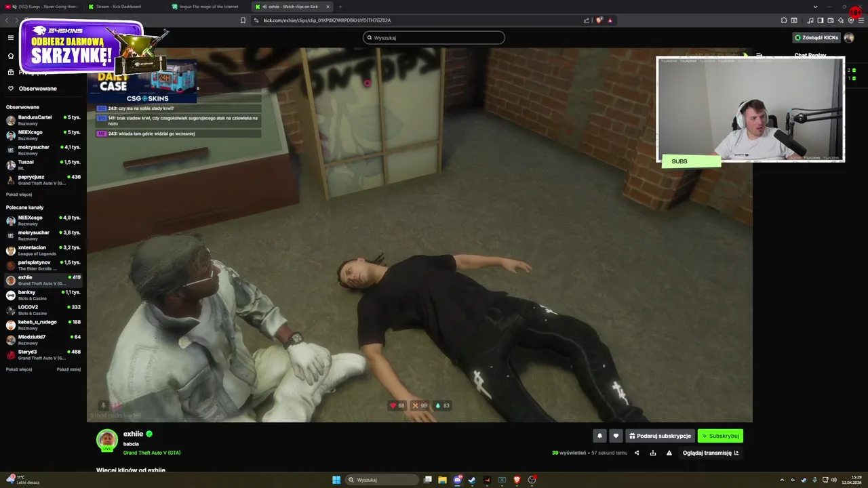Click the share page icon in address bar
This screenshot has height=488, width=868.
coord(587,20)
